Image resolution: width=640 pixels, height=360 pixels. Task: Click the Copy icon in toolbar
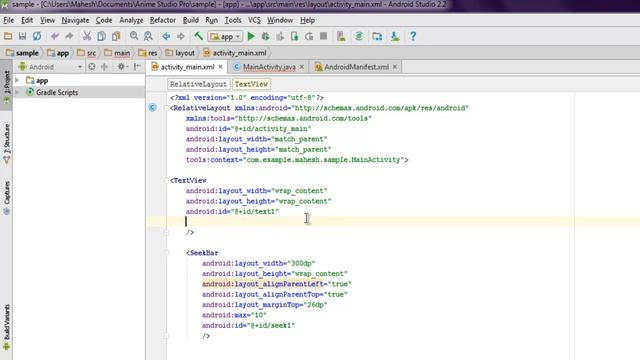(101, 36)
